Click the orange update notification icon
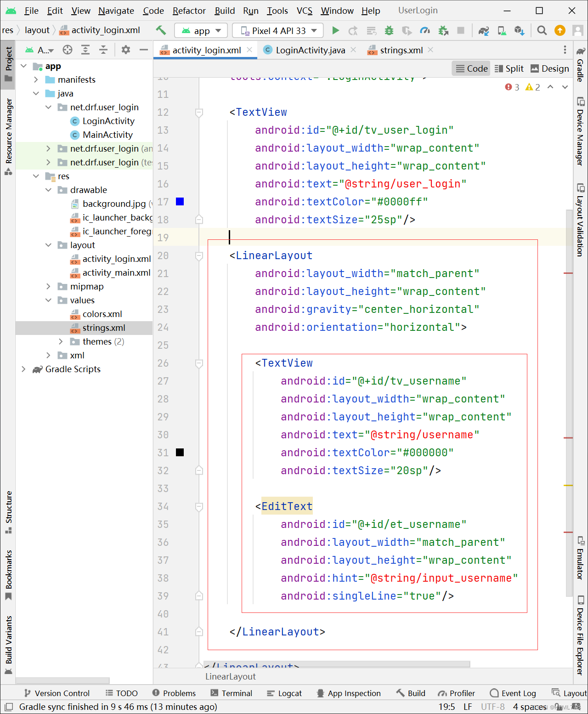 tap(560, 30)
